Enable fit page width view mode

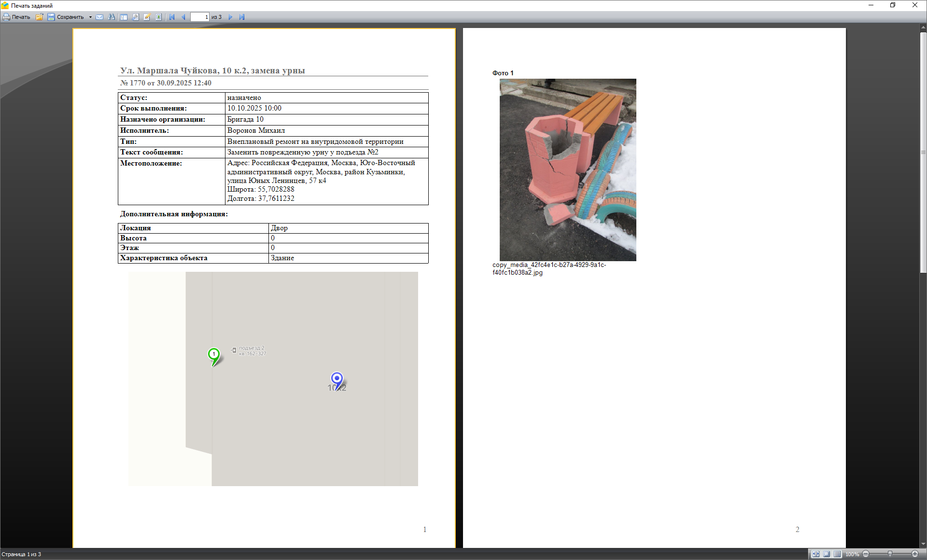tap(815, 554)
